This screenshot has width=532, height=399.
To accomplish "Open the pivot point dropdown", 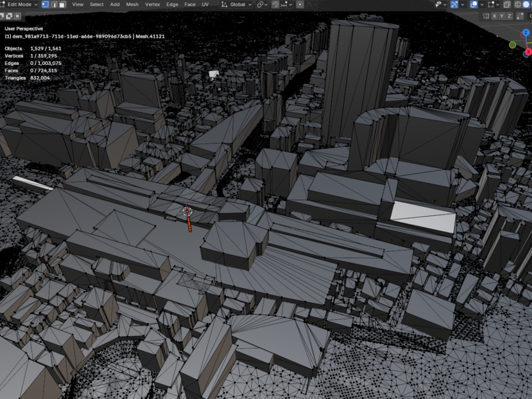I will [x=262, y=4].
